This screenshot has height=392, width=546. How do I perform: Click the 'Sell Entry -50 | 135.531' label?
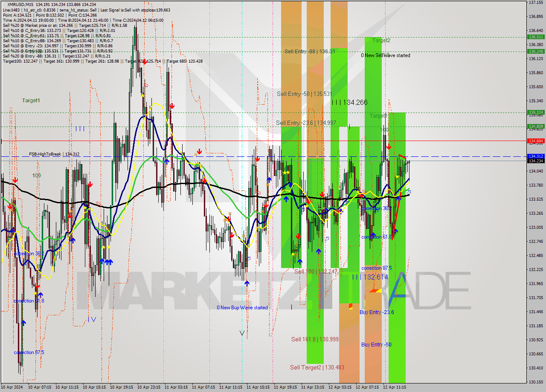pos(304,94)
